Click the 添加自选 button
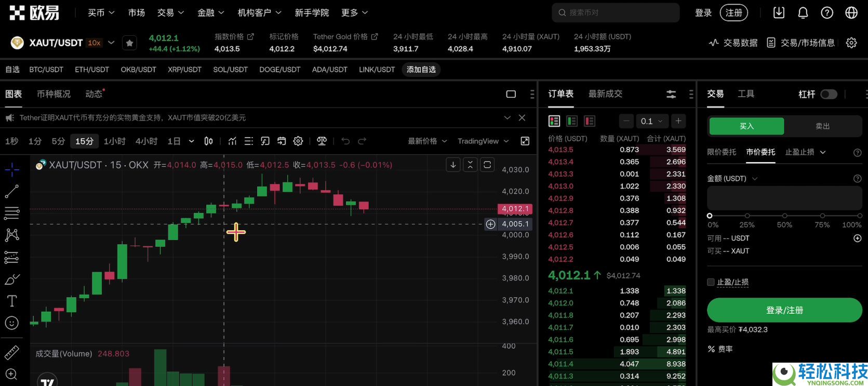The image size is (868, 386). click(x=421, y=70)
